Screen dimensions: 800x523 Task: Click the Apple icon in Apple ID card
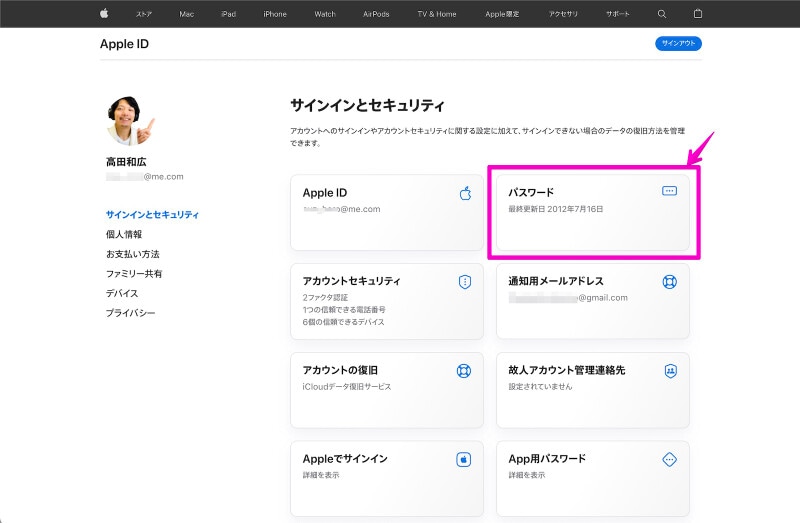click(x=464, y=193)
